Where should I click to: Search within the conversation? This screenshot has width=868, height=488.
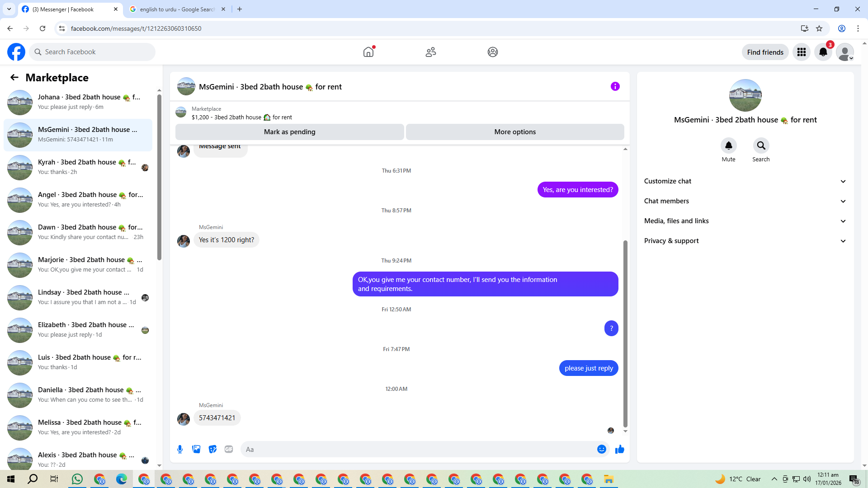tap(761, 146)
